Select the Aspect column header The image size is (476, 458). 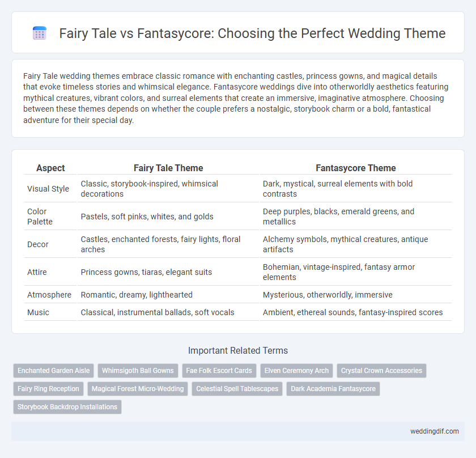(x=50, y=168)
